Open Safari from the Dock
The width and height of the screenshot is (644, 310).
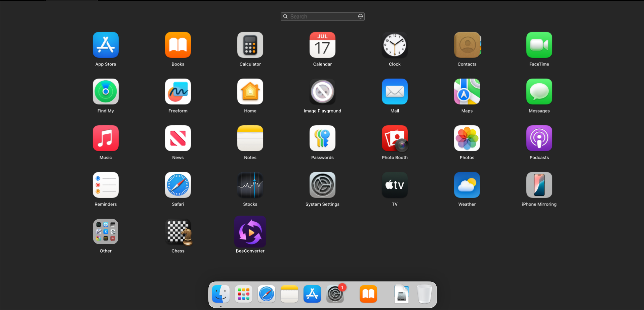pyautogui.click(x=267, y=294)
